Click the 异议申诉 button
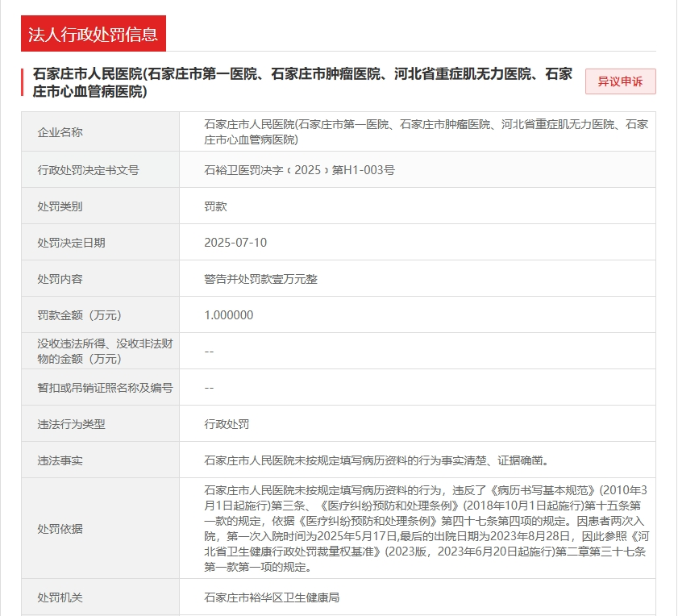This screenshot has height=616, width=678. [x=620, y=81]
